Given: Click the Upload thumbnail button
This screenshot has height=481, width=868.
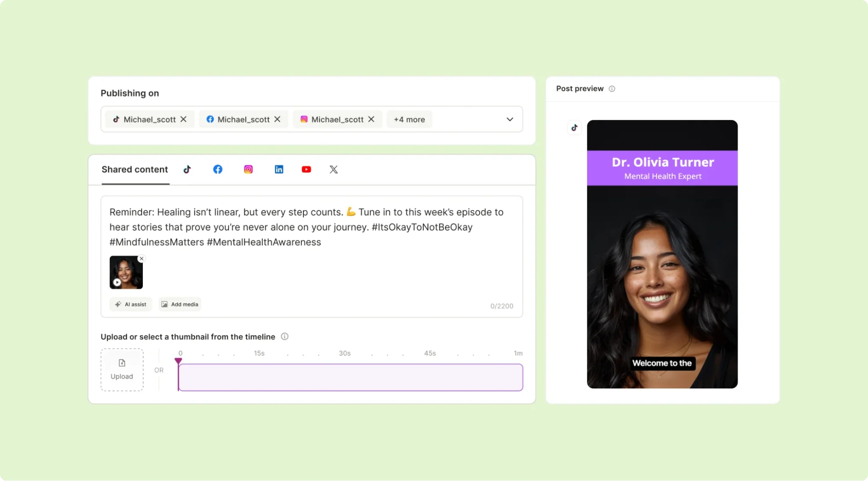Looking at the screenshot, I should 121,370.
